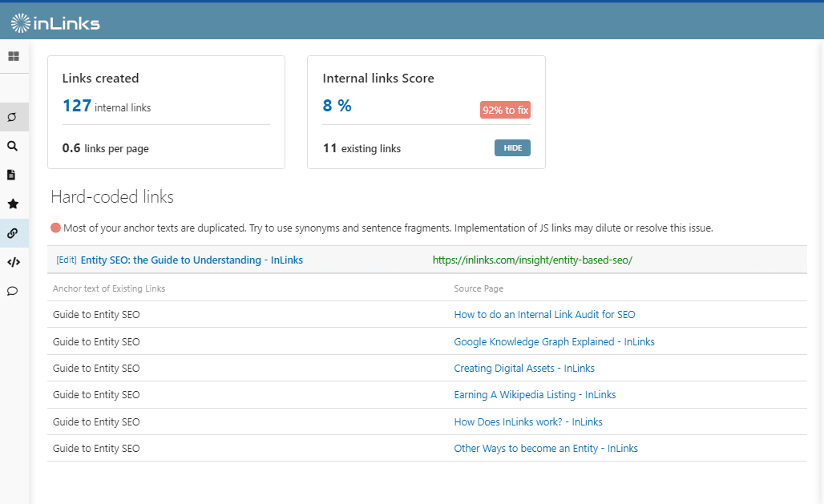The width and height of the screenshot is (824, 504).
Task: Hide existing links with HIDE button
Action: [512, 147]
